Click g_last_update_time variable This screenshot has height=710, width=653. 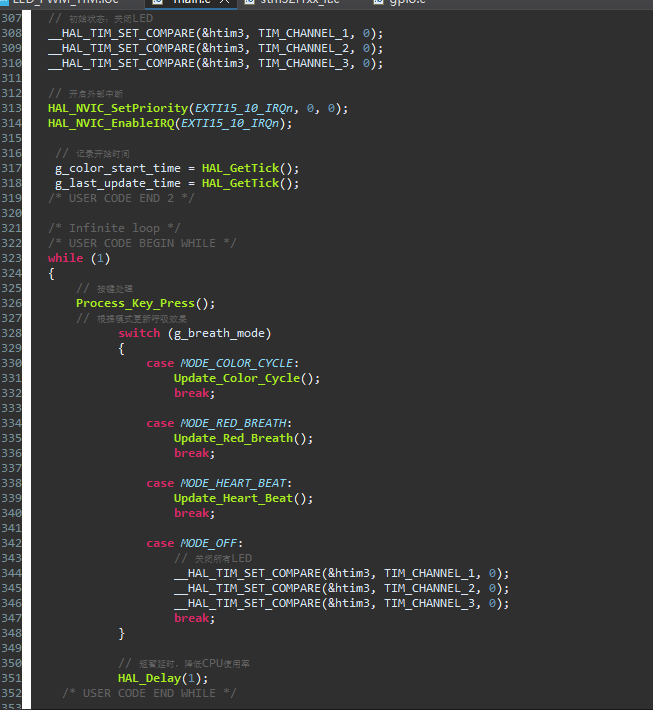click(118, 183)
